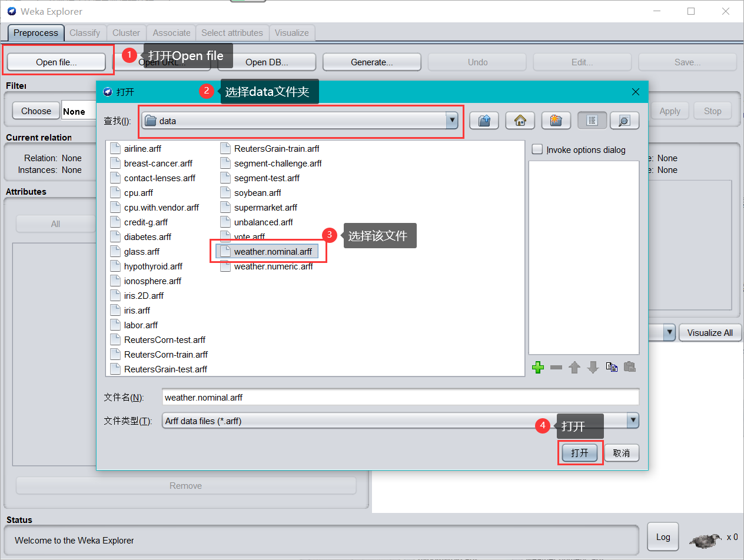The height and width of the screenshot is (560, 744).
Task: Select labor.arff file
Action: pos(134,325)
